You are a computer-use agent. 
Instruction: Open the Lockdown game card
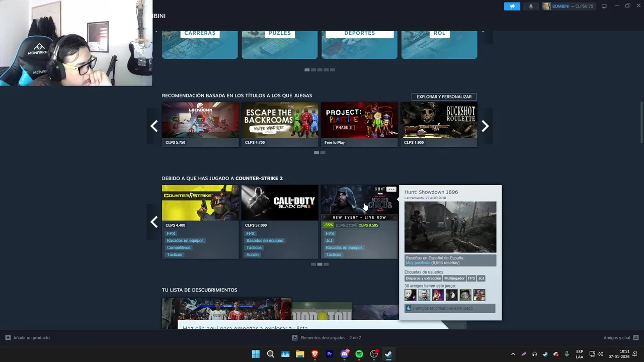tap(200, 124)
